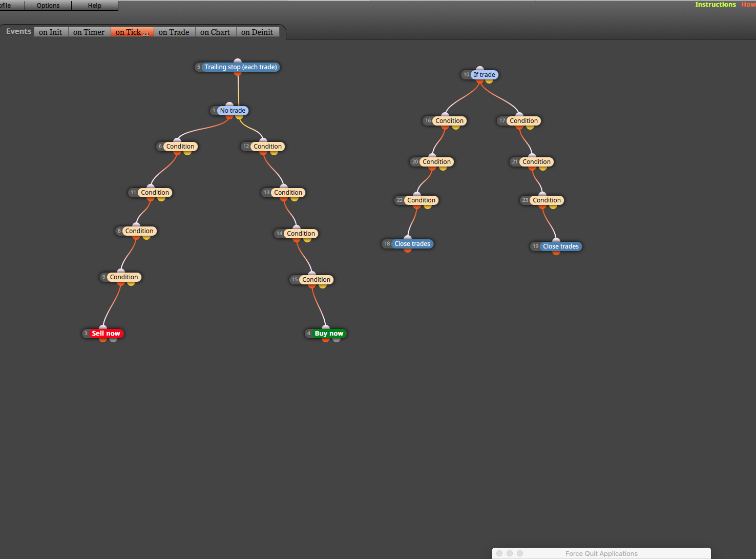
Task: Click the gray output dot on Buy now
Action: point(337,340)
